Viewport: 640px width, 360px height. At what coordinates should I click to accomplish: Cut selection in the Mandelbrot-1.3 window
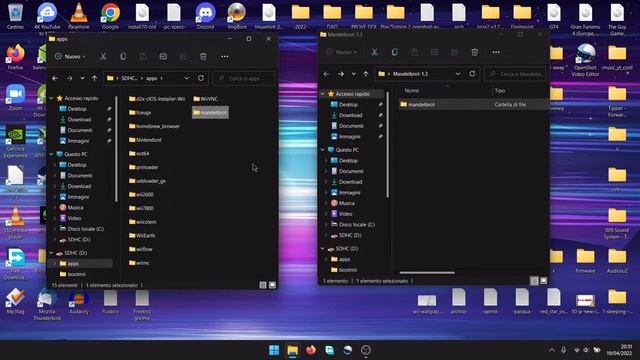coord(374,52)
